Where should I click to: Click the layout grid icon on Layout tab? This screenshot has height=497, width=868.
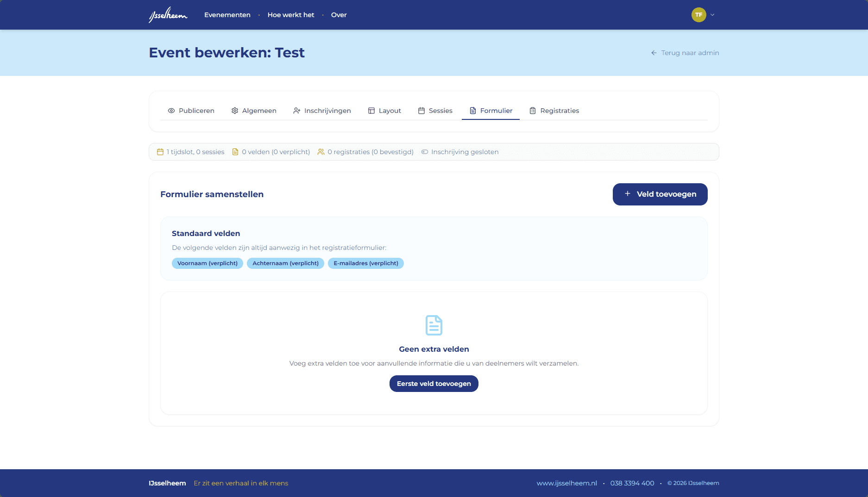(371, 111)
